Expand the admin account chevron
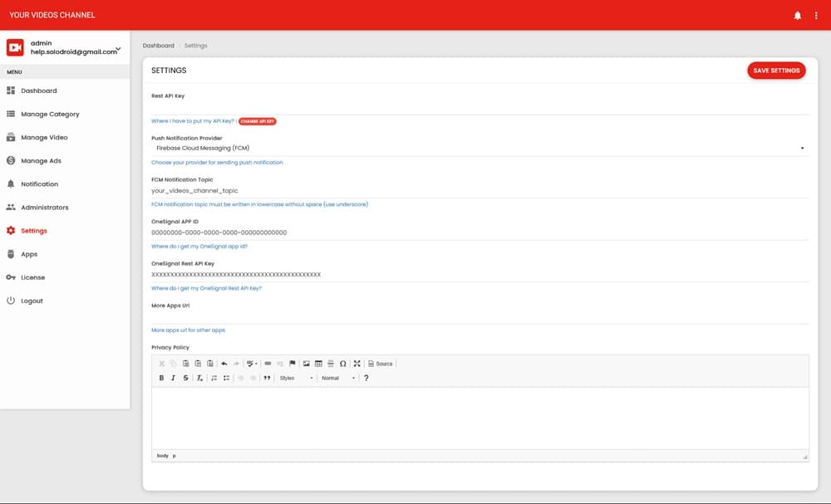Image resolution: width=831 pixels, height=504 pixels. [119, 49]
